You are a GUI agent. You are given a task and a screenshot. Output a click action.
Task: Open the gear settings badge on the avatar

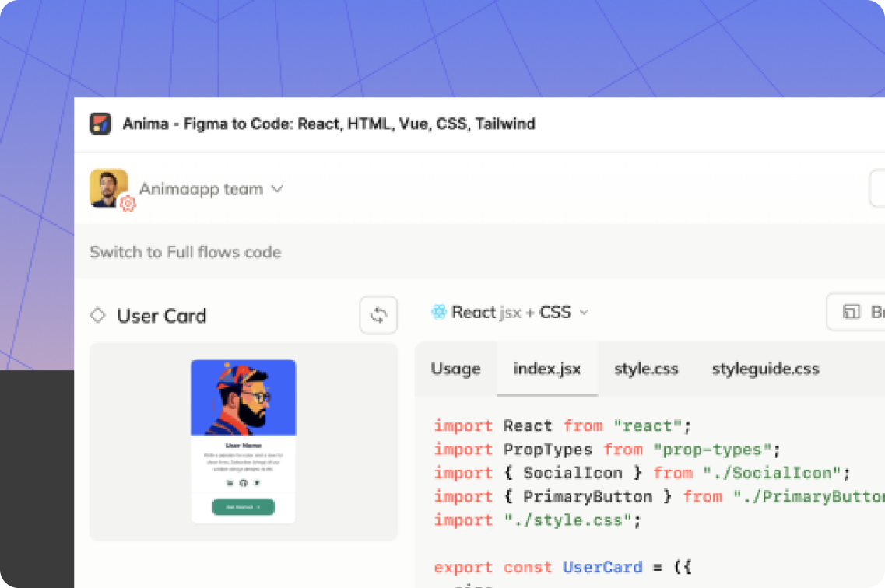tap(128, 204)
